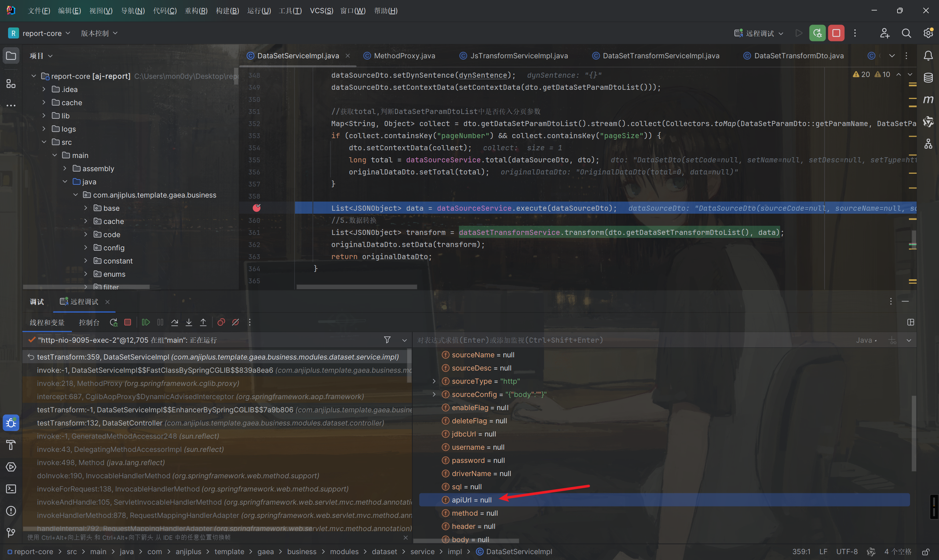Toggle the breakpoint on the execute line
Image resolution: width=939 pixels, height=560 pixels.
coord(257,208)
